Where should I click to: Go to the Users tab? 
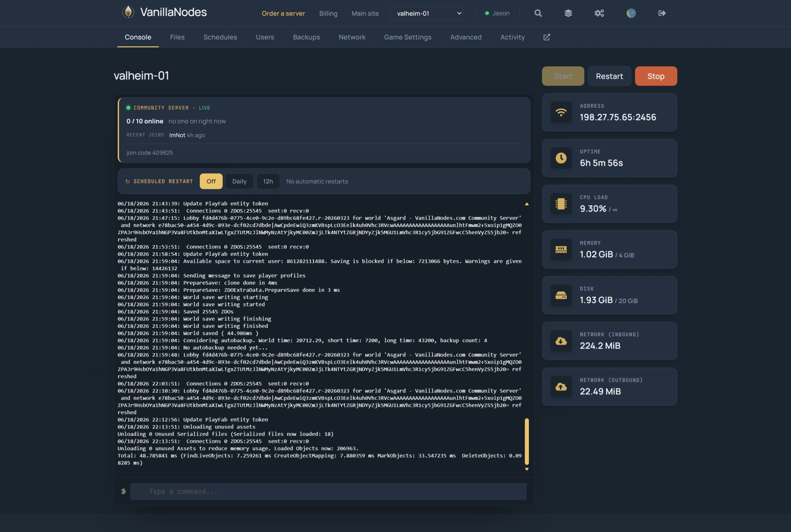[265, 37]
